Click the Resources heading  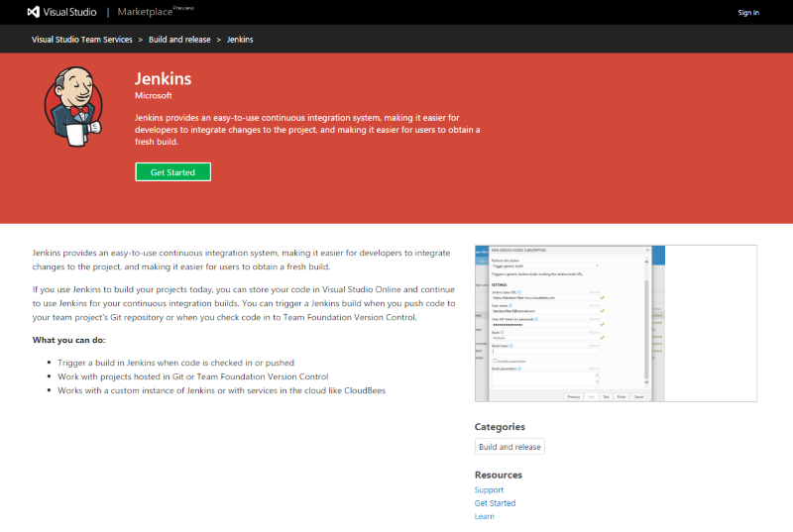tap(499, 475)
